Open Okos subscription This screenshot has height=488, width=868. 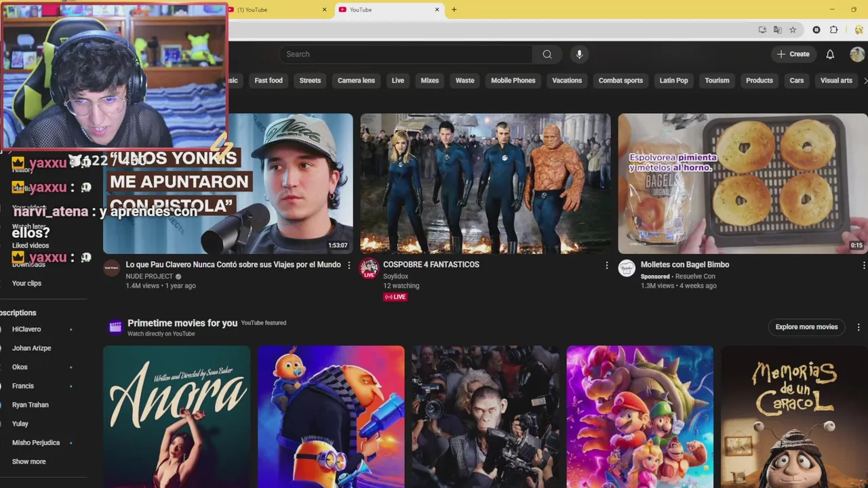pyautogui.click(x=20, y=367)
